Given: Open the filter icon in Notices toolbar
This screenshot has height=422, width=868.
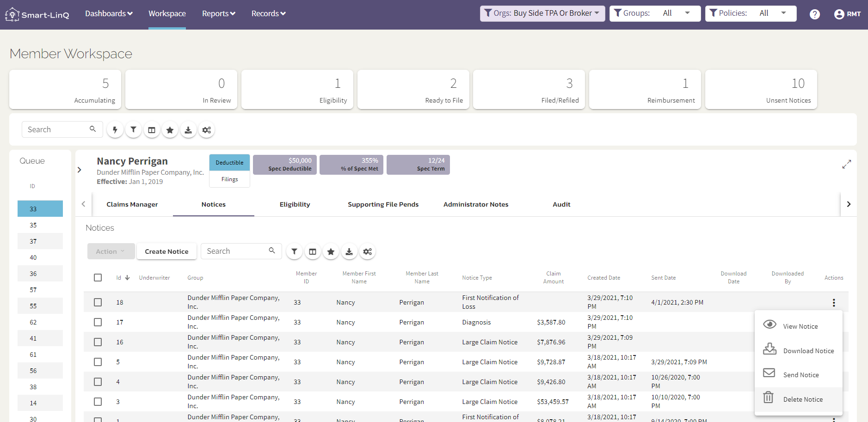Looking at the screenshot, I should coord(294,251).
